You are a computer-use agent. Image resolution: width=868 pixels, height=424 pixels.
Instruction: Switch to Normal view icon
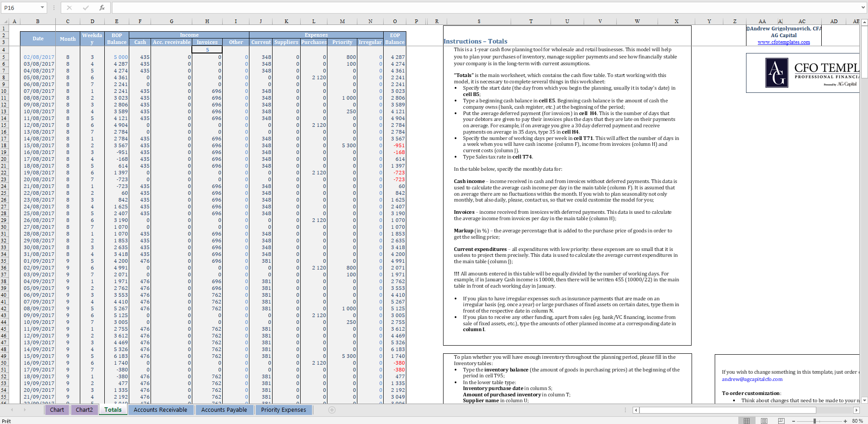pos(746,421)
